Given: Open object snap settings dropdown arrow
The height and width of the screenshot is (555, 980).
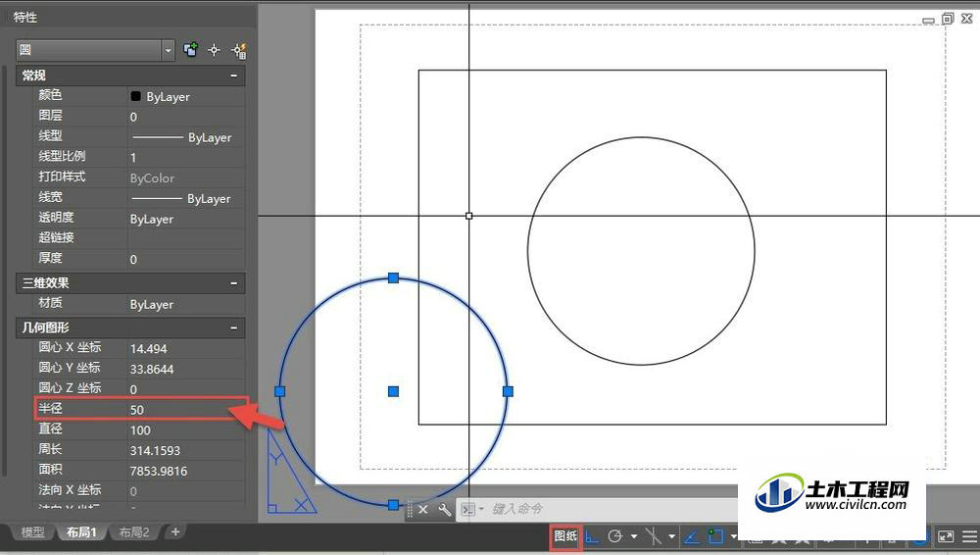Looking at the screenshot, I should [734, 536].
